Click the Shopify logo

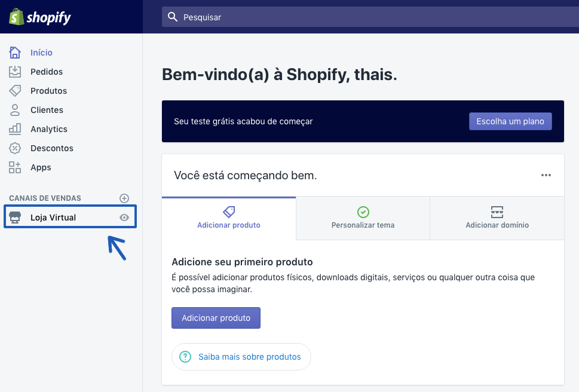pyautogui.click(x=40, y=17)
